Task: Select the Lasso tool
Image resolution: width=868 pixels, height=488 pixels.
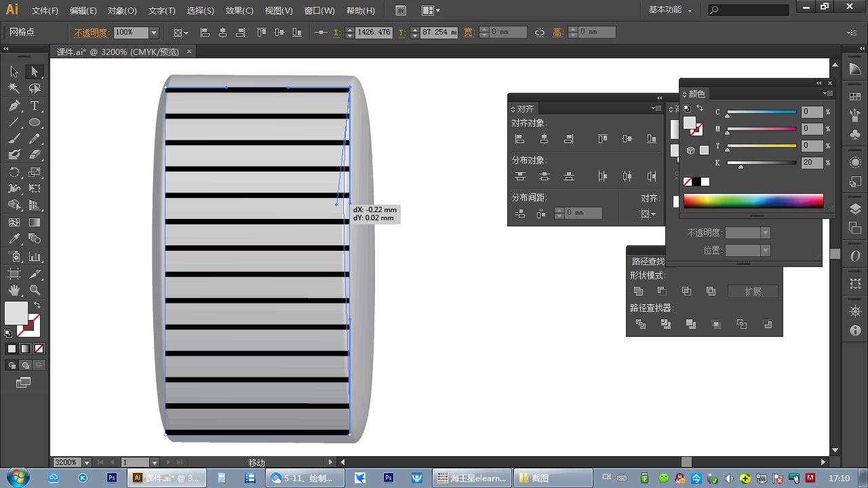Action: (35, 88)
